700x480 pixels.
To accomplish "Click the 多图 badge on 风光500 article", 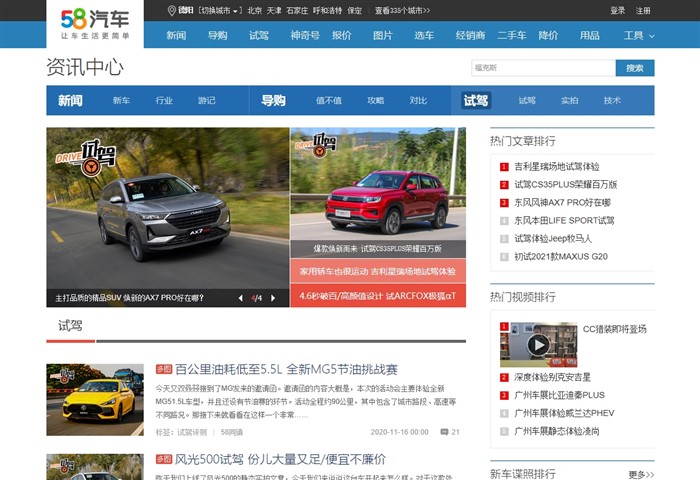I will click(x=164, y=459).
